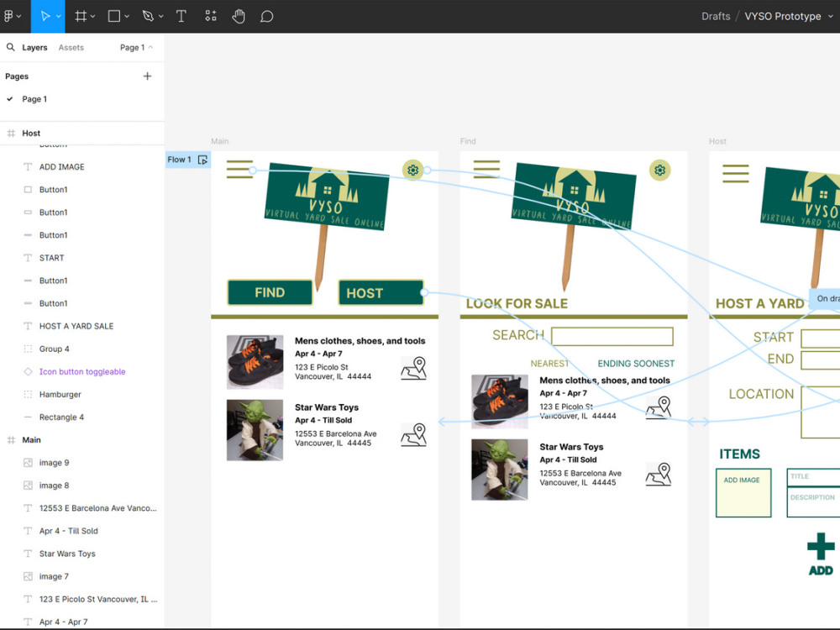
Task: Select the Pen tool
Action: [x=148, y=16]
